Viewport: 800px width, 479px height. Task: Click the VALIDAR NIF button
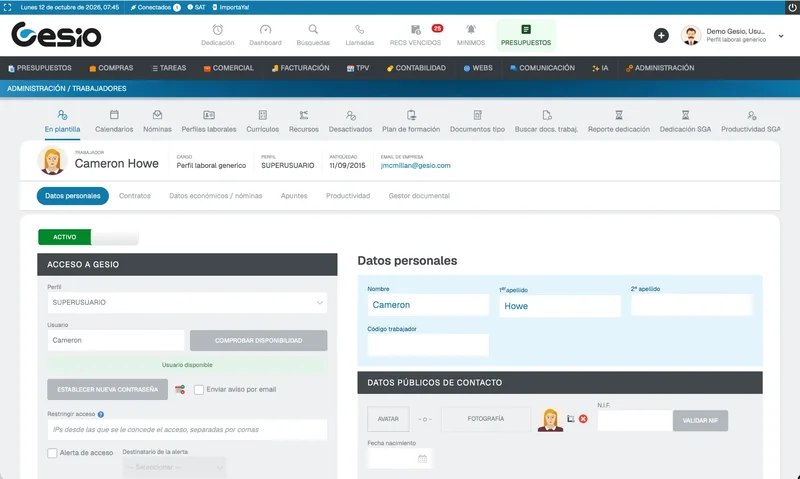700,421
